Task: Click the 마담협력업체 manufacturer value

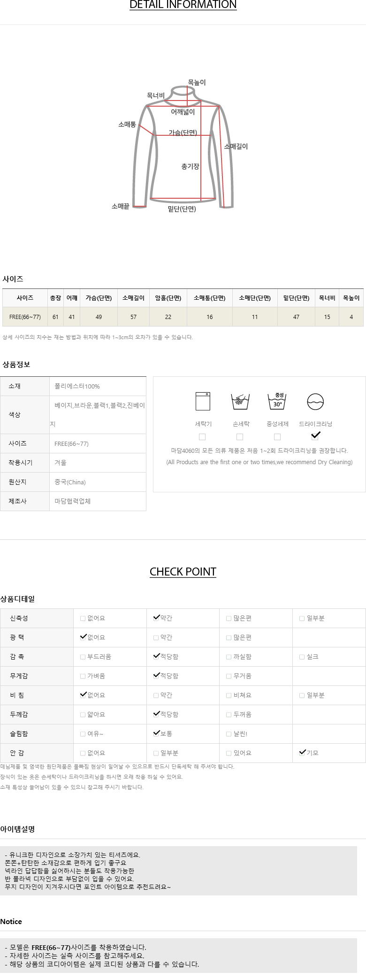Action: [x=72, y=502]
